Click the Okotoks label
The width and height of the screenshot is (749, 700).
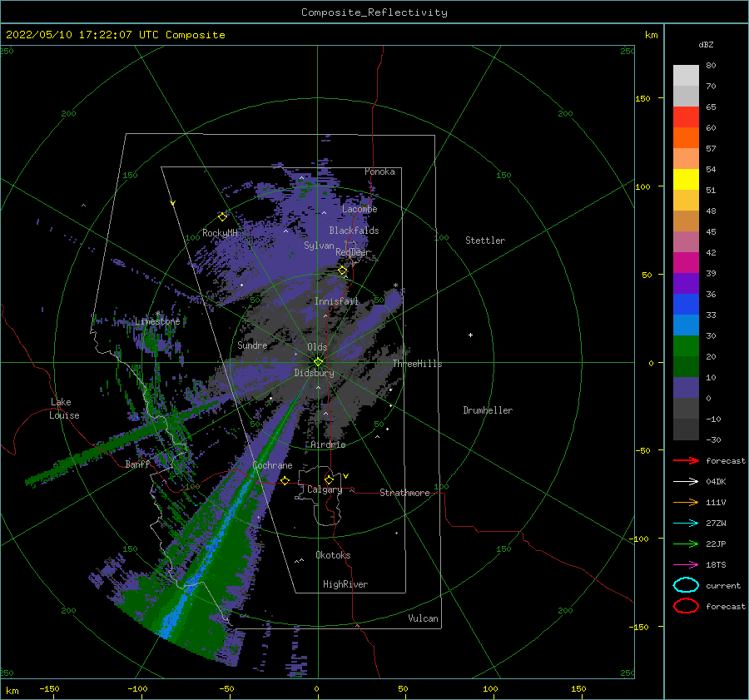click(x=333, y=555)
